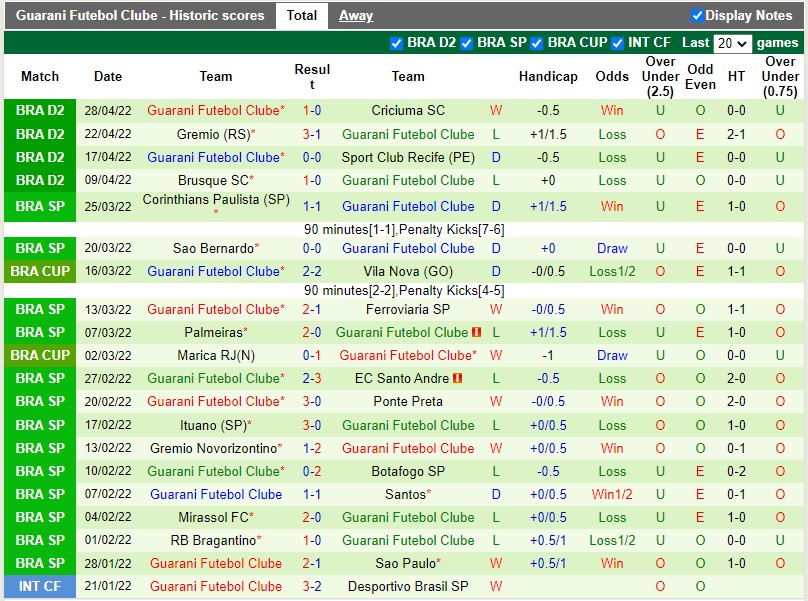Click the Guarani Futebol Clube - Historic scores title
The image size is (808, 601).
click(140, 15)
